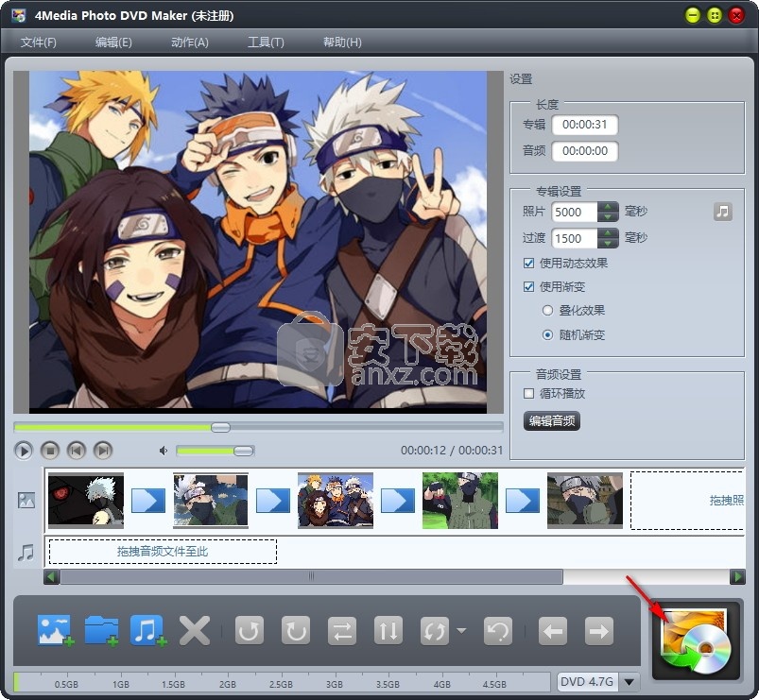Rotate photo counterclockwise
This screenshot has width=759, height=700.
click(250, 630)
